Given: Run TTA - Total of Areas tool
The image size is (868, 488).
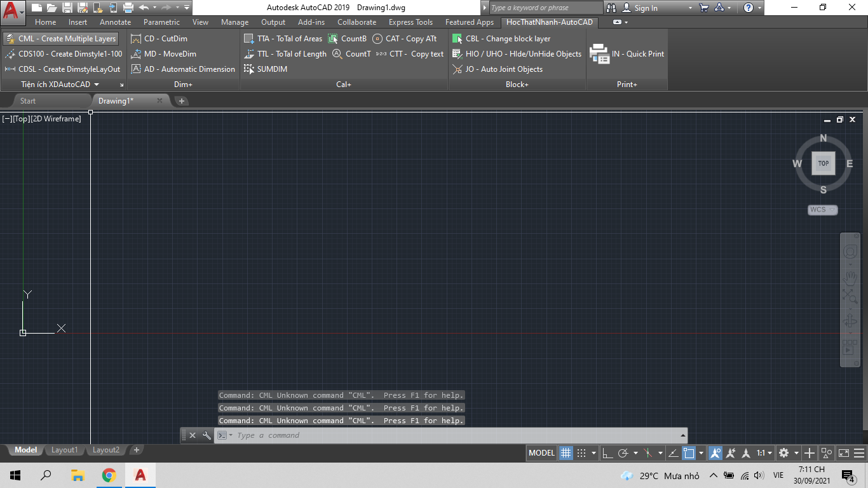Looking at the screenshot, I should point(283,39).
